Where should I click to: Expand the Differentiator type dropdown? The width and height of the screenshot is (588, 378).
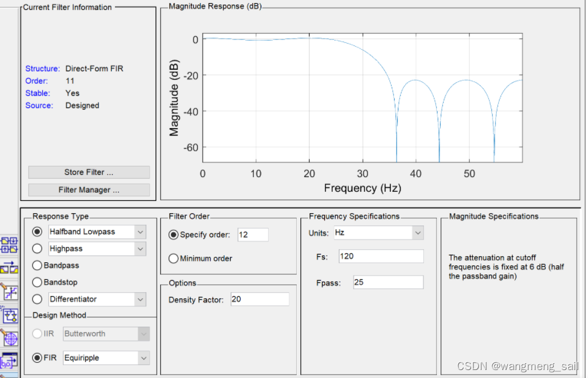(x=140, y=300)
